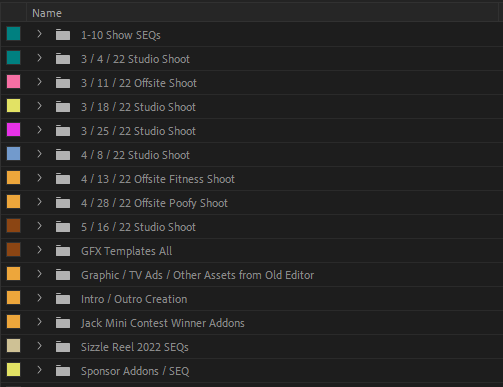Click the Intro / Outro Creation folder icon
Screen dimensions: 503x387
tap(63, 299)
